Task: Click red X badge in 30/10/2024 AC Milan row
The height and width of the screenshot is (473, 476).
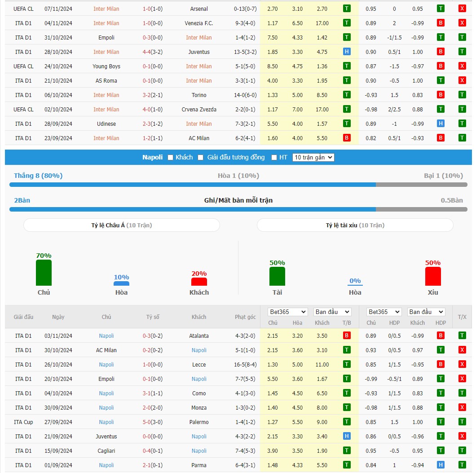Action: [462, 350]
